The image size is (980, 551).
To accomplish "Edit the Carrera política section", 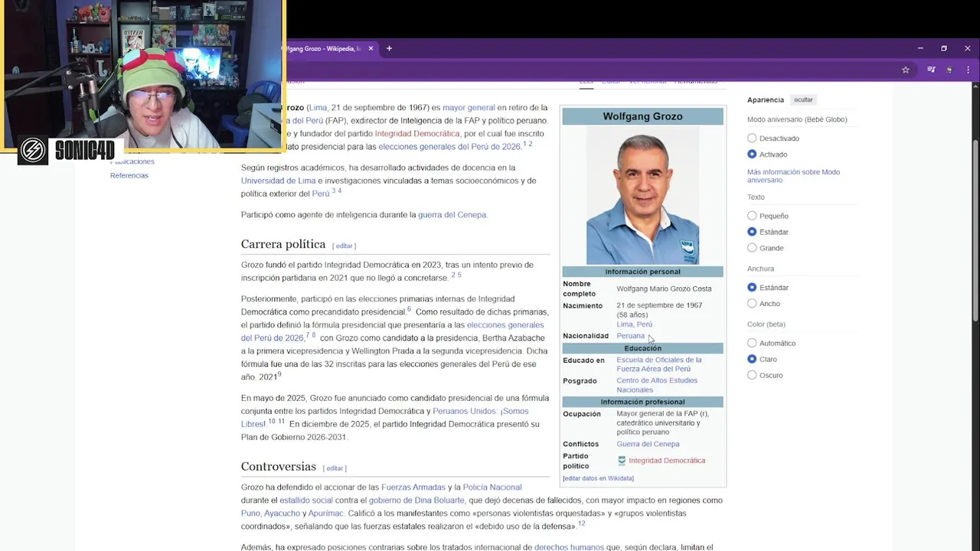I will (x=345, y=246).
